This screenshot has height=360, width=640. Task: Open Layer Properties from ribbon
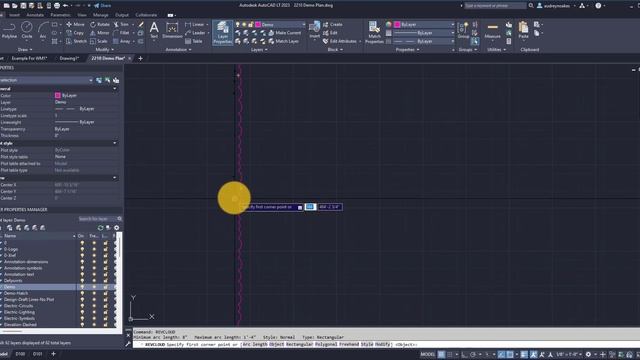222,33
